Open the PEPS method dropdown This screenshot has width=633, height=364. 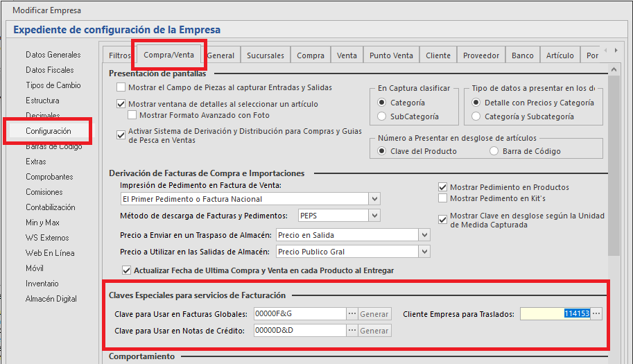coord(374,216)
